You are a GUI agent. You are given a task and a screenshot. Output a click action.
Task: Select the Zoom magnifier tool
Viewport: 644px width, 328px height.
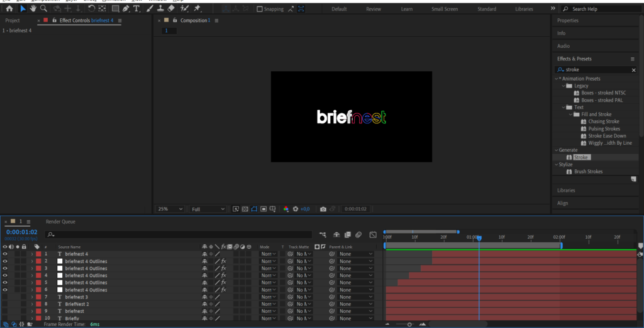[x=43, y=9]
